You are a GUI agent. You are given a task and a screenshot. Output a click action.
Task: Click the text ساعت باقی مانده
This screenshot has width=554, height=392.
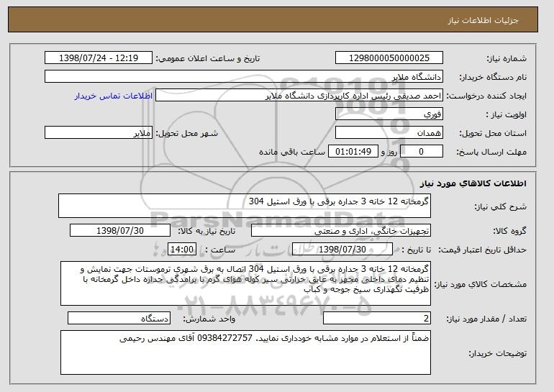point(292,152)
